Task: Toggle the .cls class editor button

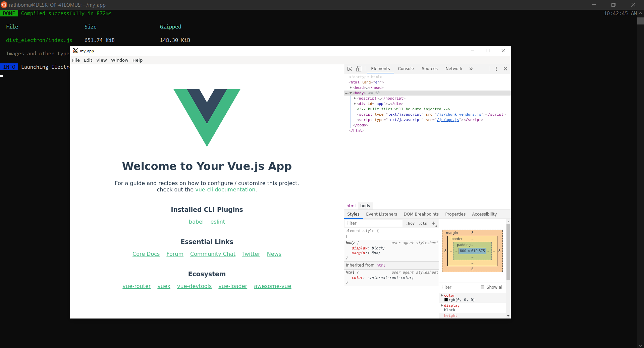Action: 423,223
